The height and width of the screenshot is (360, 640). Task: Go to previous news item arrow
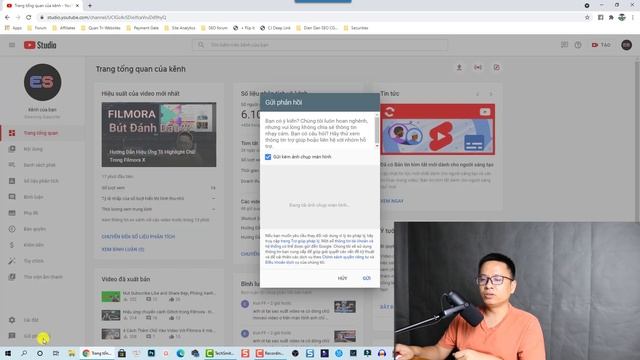(477, 94)
